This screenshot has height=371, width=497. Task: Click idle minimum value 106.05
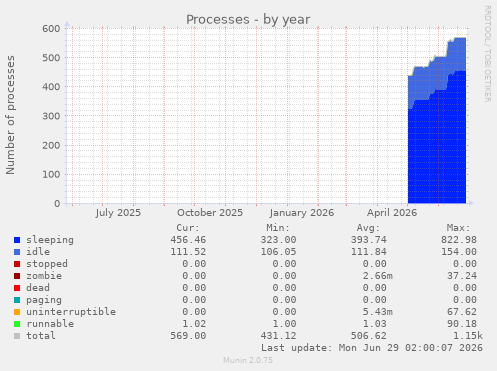(x=278, y=252)
